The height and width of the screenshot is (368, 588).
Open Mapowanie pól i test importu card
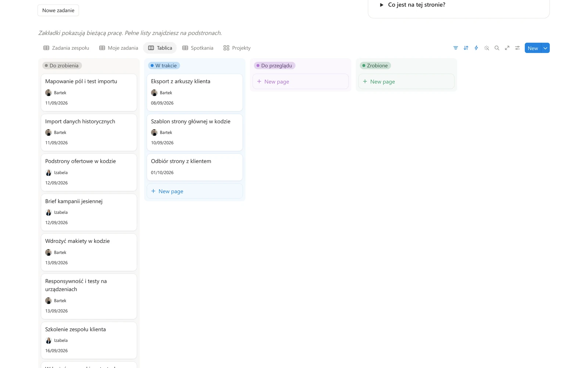(89, 92)
